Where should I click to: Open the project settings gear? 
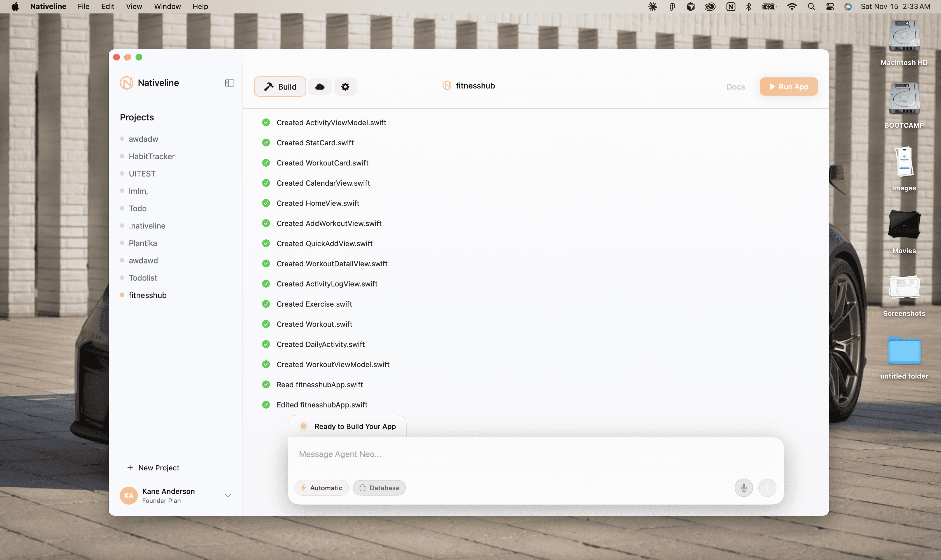(345, 87)
